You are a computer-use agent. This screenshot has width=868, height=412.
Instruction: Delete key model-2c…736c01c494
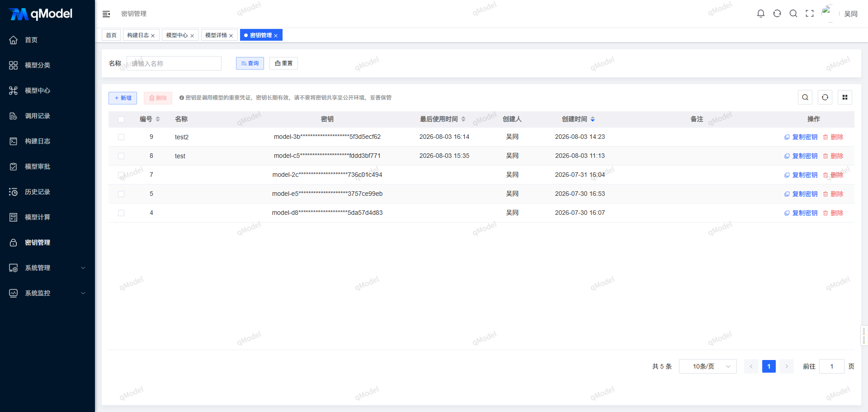[x=833, y=175]
